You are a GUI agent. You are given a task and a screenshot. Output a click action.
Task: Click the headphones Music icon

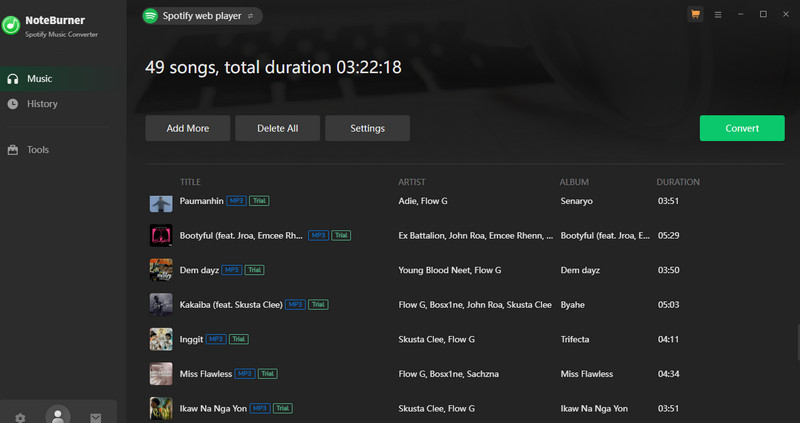[x=13, y=79]
